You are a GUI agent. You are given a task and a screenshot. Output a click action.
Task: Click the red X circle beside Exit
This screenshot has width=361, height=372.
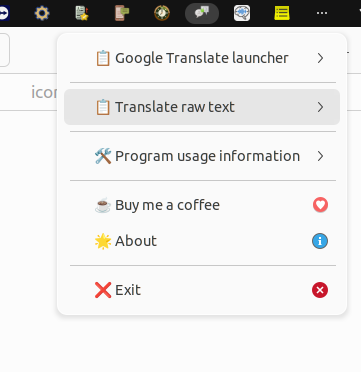[320, 290]
